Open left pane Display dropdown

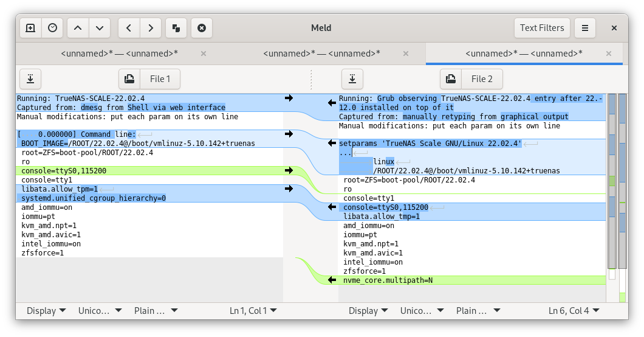coord(46,311)
